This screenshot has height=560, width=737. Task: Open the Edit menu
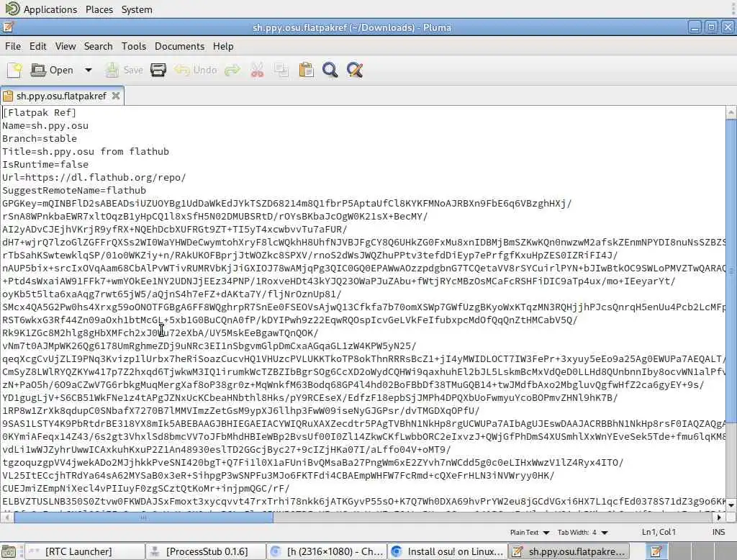37,46
